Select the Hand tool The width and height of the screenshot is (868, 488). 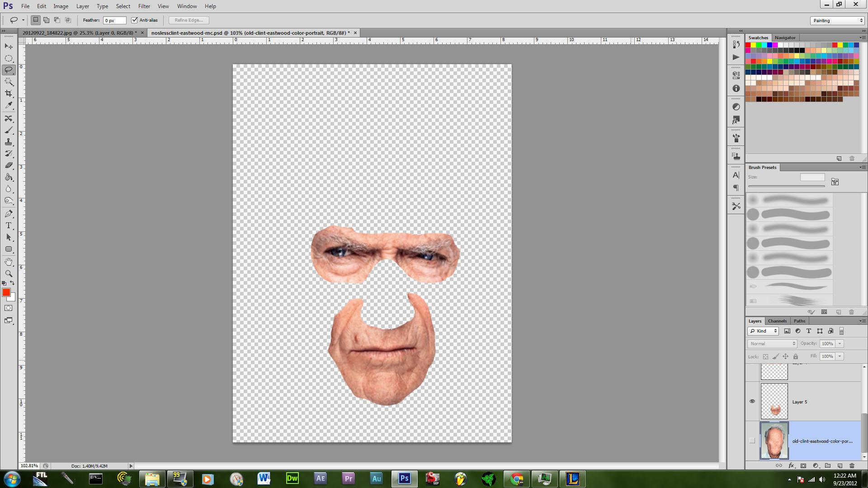9,262
